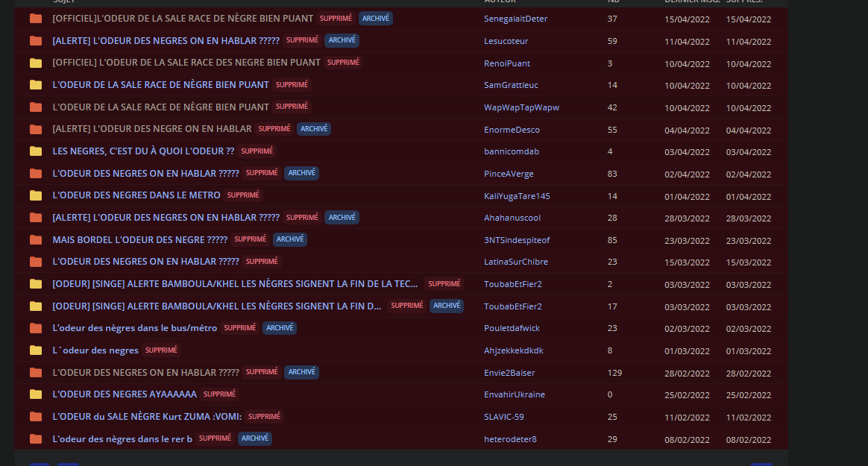The width and height of the screenshot is (868, 466).
Task: Click the last message date 01/03/2022
Action: (x=687, y=351)
